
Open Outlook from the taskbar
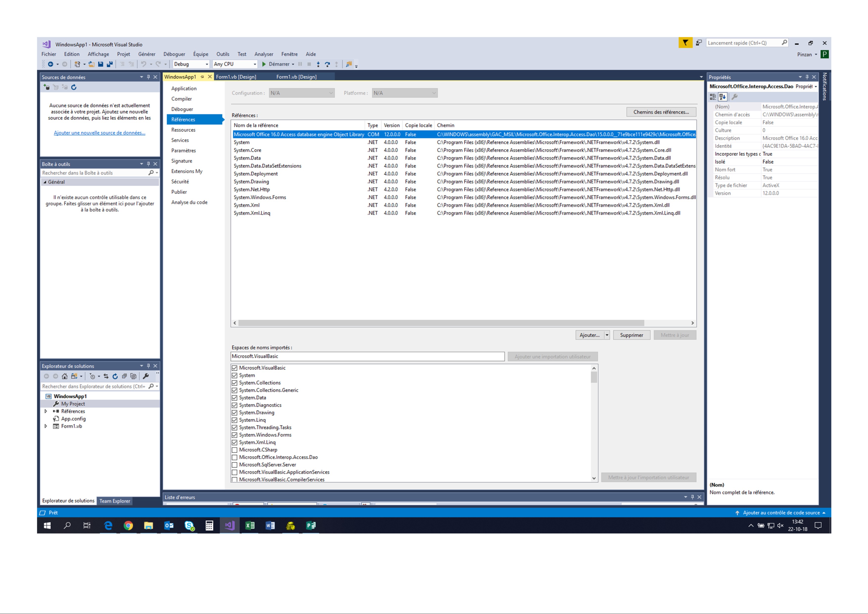click(x=169, y=525)
